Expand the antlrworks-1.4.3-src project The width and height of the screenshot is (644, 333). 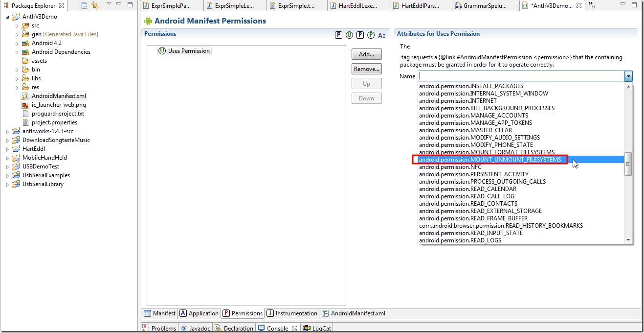pos(7,131)
